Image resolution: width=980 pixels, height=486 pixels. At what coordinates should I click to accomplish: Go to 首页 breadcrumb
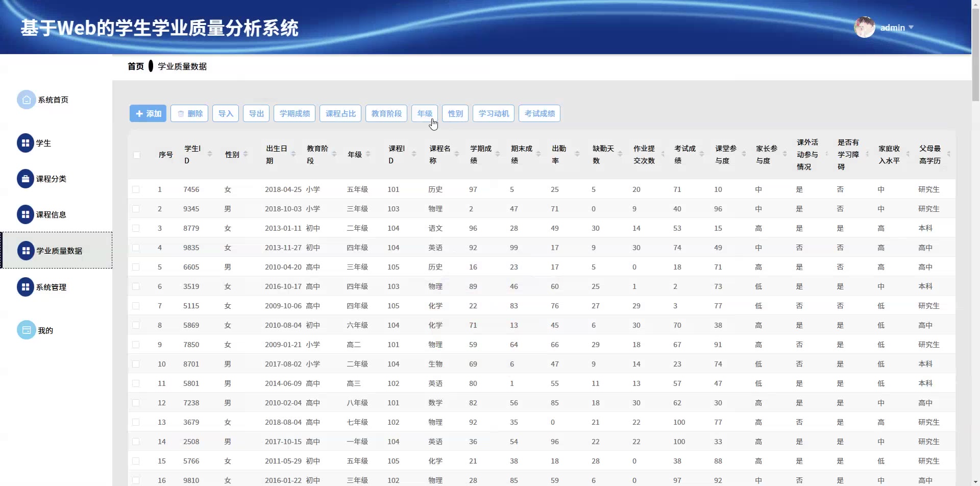[x=135, y=66]
